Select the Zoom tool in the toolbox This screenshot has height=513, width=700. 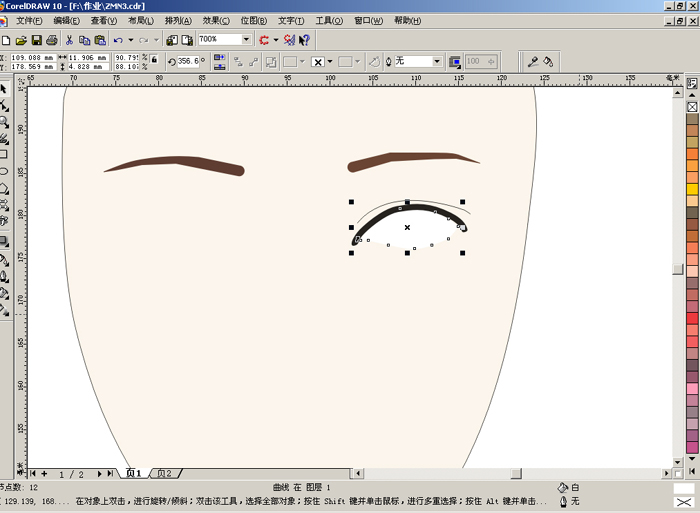4,121
